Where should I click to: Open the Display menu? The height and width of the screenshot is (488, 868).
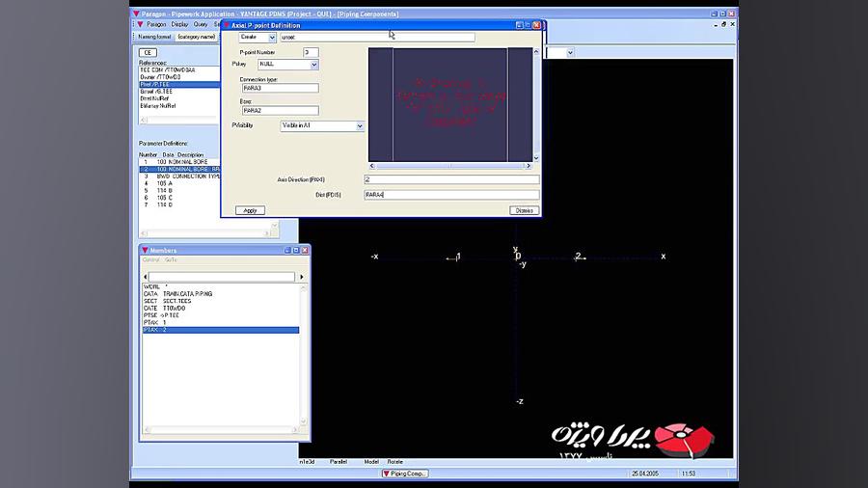(179, 24)
